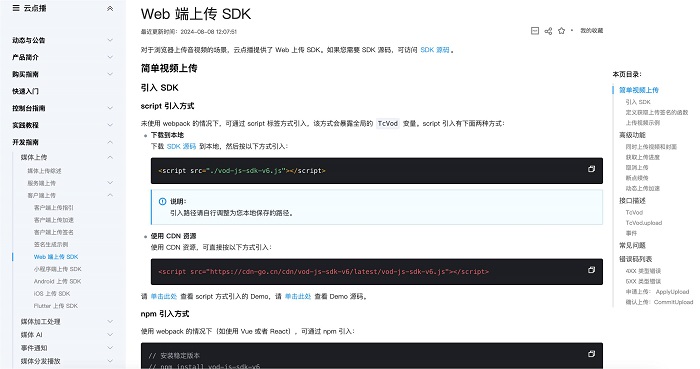Jump to 高级功能 in page contents
Viewport: 700px width, 369px height.
(632, 135)
